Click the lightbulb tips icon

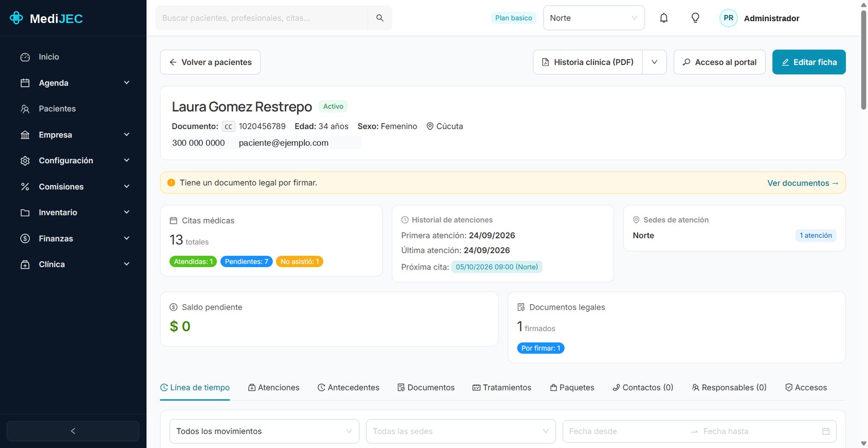(x=695, y=18)
